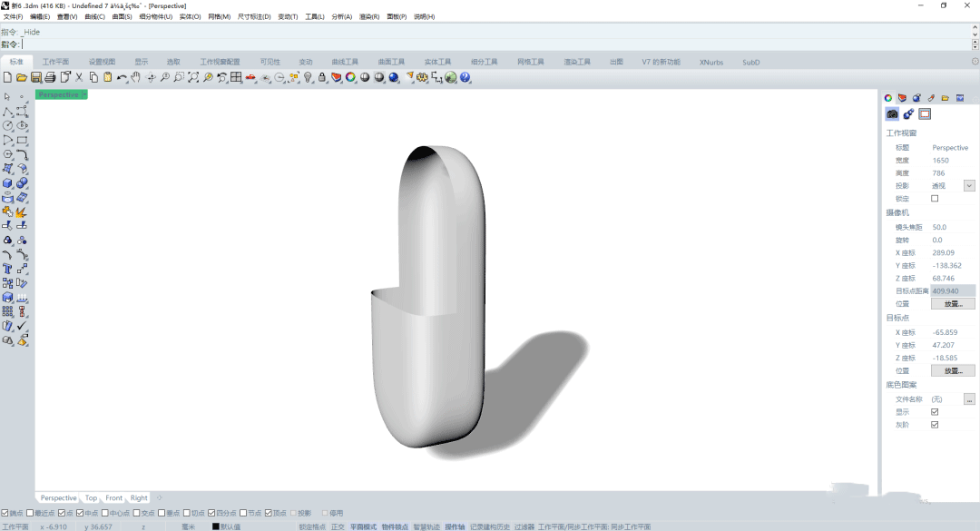Open the four-viewport layout icon
Screen dimensions: 980x531
click(236, 78)
